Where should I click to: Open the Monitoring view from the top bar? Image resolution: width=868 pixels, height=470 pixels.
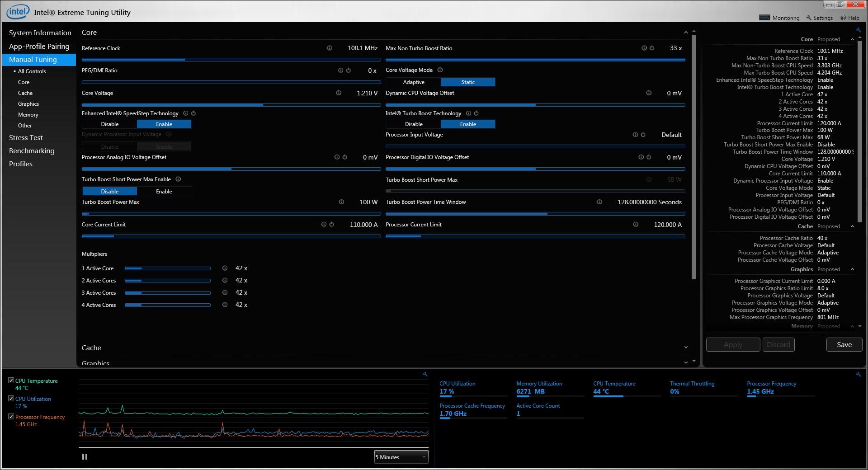coord(779,18)
